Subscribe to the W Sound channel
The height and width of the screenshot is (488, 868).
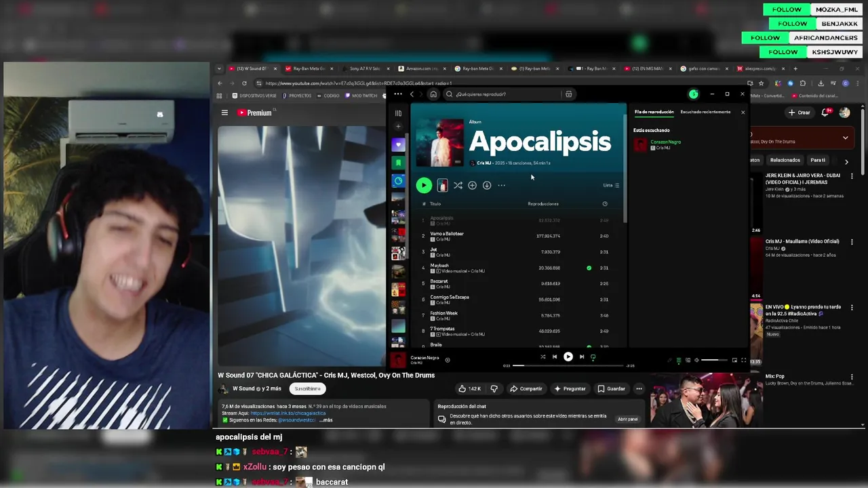307,388
